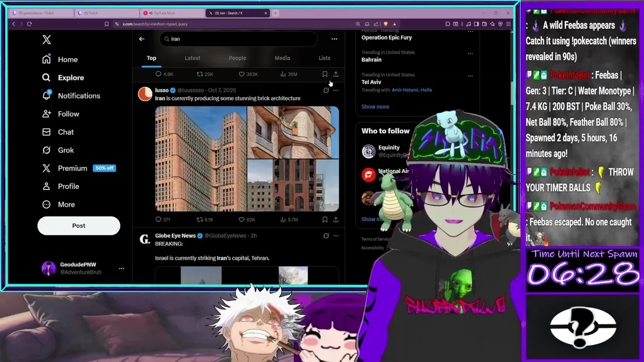Open Equinity suggested profile
Image resolution: width=644 pixels, height=362 pixels.
pyautogui.click(x=389, y=147)
